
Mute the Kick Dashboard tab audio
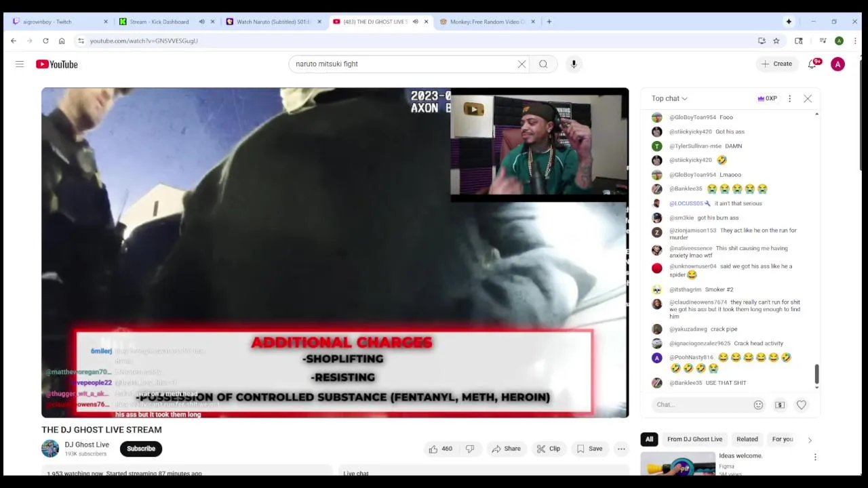[201, 22]
